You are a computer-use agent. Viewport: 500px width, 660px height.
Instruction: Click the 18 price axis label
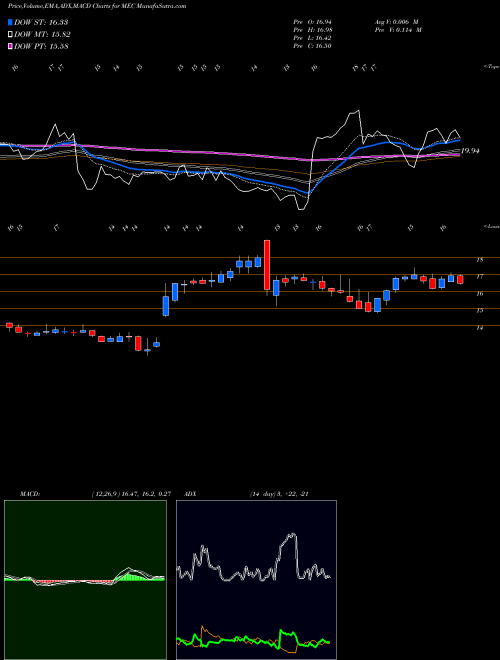tap(479, 260)
